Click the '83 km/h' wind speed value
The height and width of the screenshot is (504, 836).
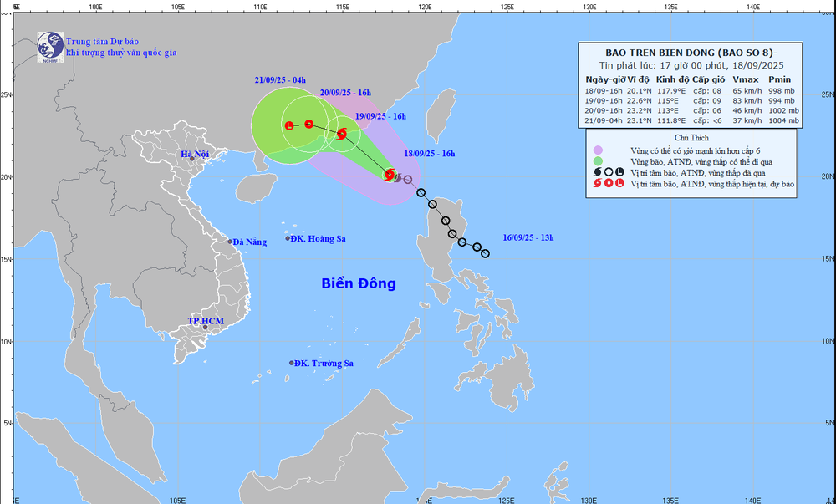click(x=747, y=100)
